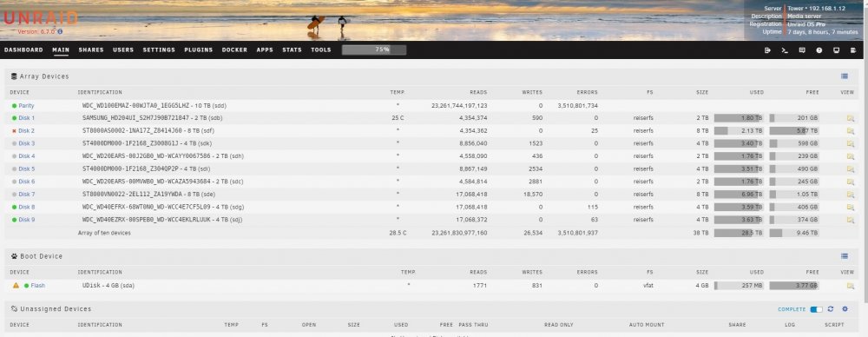The width and height of the screenshot is (868, 337).
Task: Browse Disk 2 contents via view icon
Action: click(851, 131)
